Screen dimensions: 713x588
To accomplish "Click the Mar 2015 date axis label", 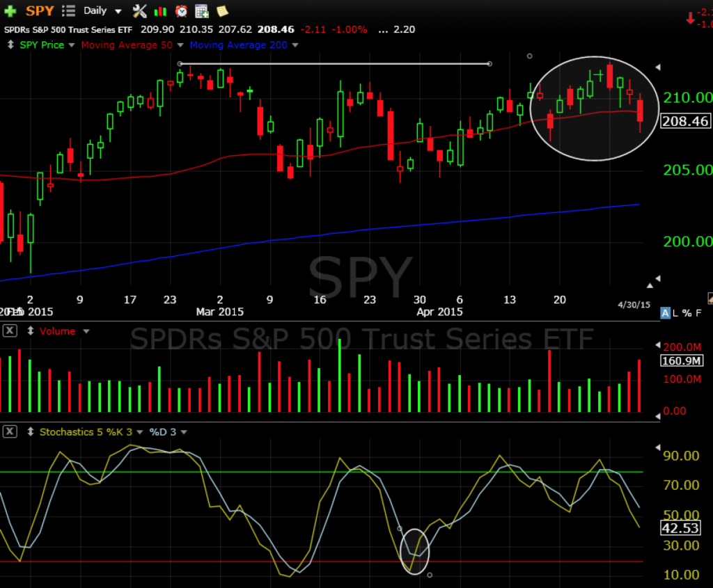I will [x=219, y=312].
